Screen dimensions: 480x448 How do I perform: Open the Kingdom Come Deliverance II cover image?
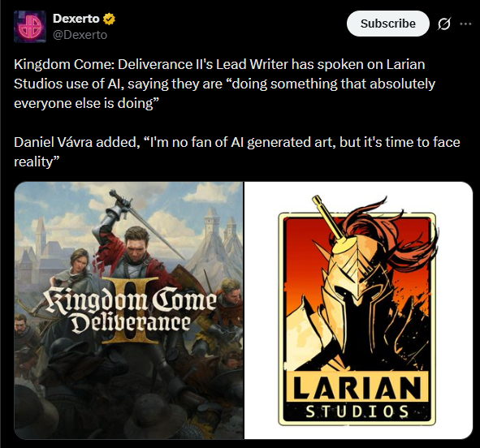(129, 310)
